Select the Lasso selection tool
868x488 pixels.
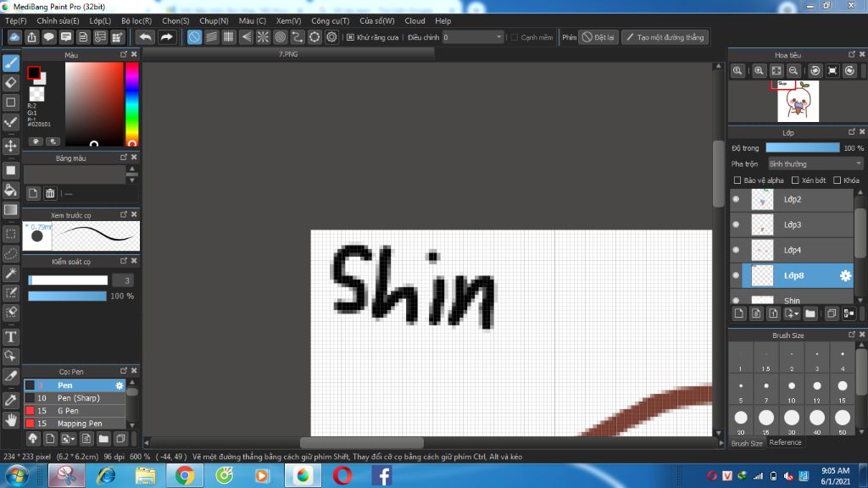11,254
